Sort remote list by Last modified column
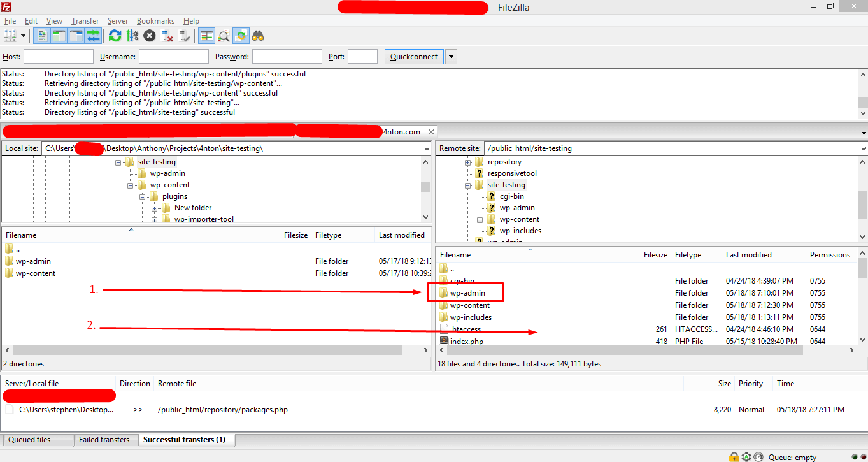The width and height of the screenshot is (868, 462). point(764,255)
